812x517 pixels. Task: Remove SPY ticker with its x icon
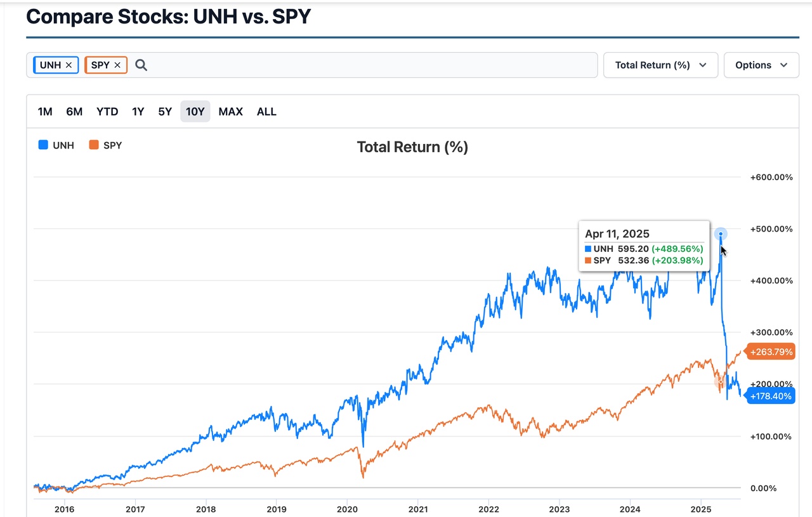coord(117,65)
